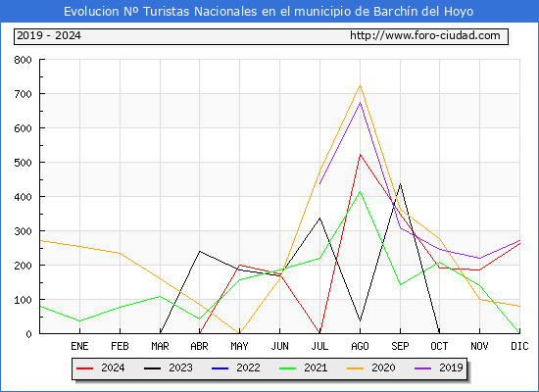Click the orange 2020 legend swatch
Screen dimensions: 539x392
click(355, 368)
